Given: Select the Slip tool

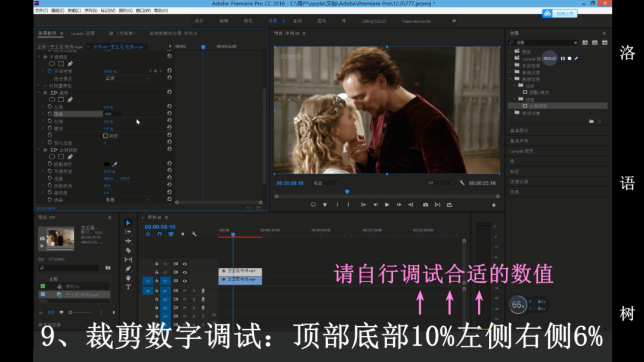Looking at the screenshot, I should coord(128,259).
